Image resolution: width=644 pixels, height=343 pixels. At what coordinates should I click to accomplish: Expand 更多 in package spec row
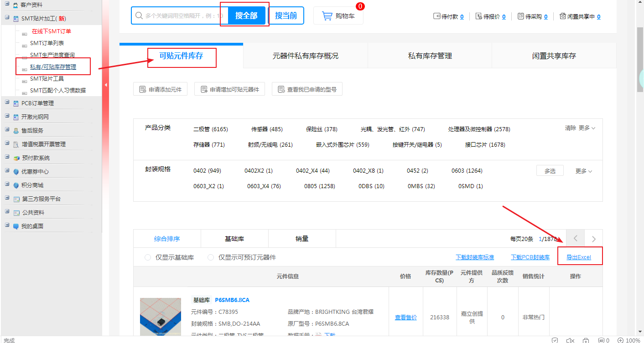click(x=584, y=171)
